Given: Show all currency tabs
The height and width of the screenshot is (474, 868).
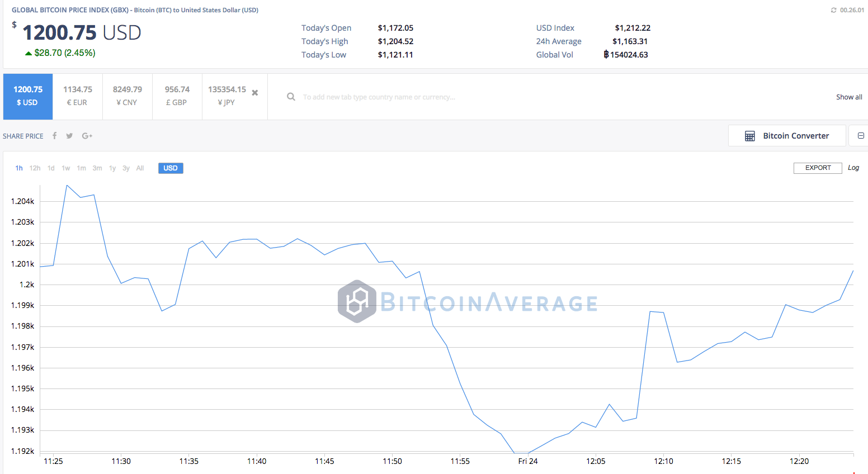Looking at the screenshot, I should tap(849, 96).
